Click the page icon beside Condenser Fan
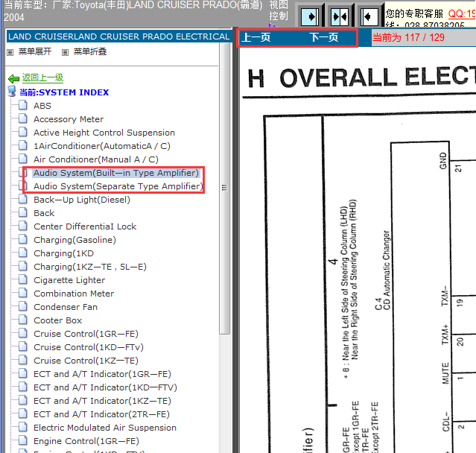This screenshot has height=453, width=476. pos(23,306)
